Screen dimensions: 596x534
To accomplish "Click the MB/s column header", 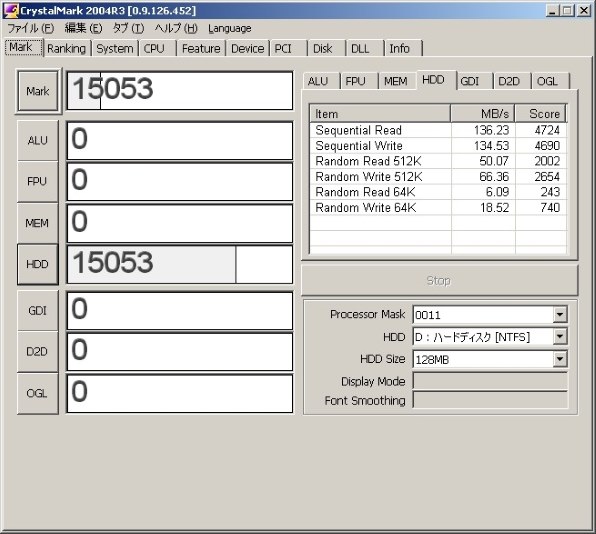I will 483,114.
